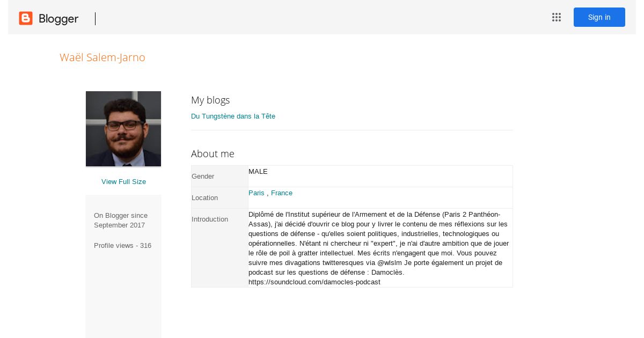
Task: Click the Introduction row label
Action: (x=210, y=219)
